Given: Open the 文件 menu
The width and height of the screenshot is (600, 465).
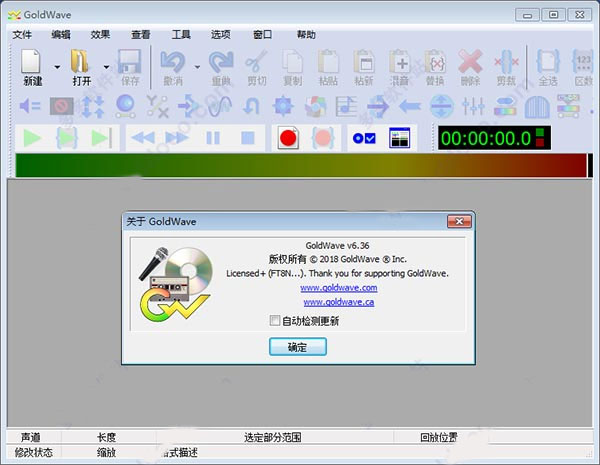Looking at the screenshot, I should coord(22,35).
